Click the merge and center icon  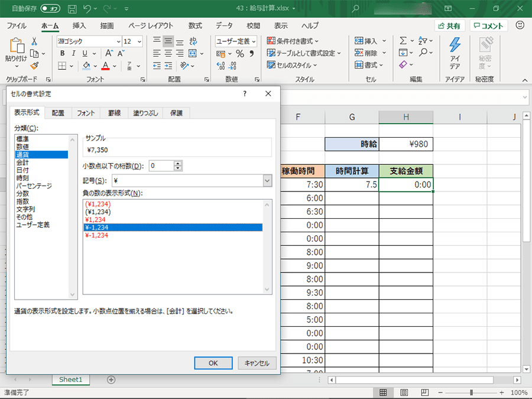coord(192,53)
